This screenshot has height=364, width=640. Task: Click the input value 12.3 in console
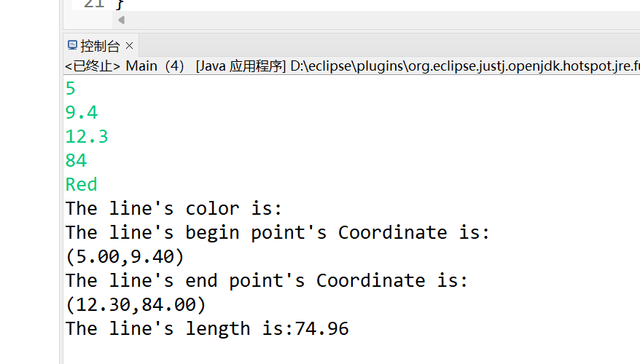(87, 137)
